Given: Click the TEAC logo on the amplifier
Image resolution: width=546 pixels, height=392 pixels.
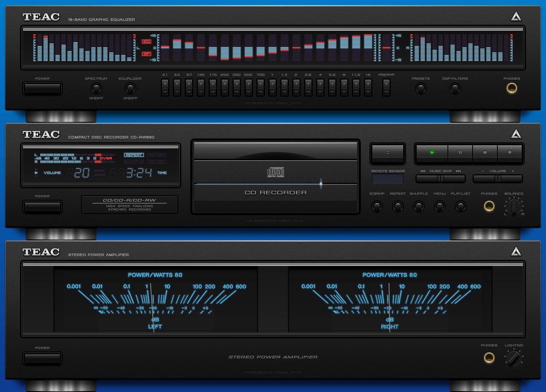Looking at the screenshot, I should coord(41,252).
